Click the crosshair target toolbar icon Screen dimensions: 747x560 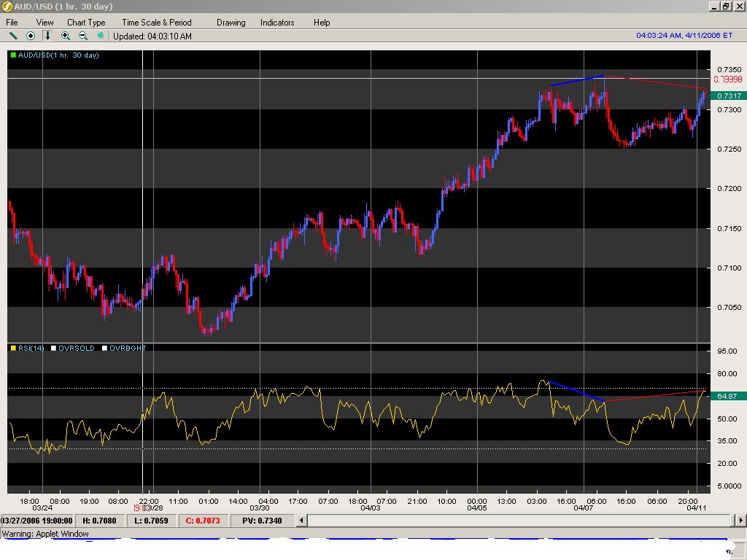pyautogui.click(x=31, y=36)
